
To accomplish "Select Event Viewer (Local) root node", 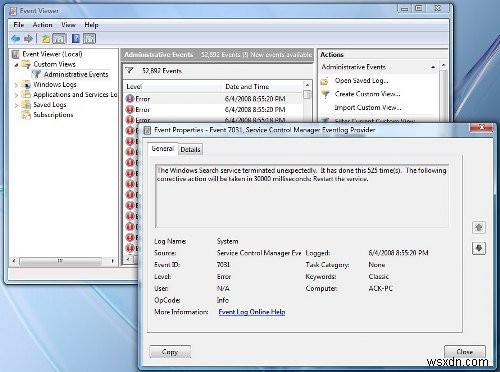I will coord(52,54).
